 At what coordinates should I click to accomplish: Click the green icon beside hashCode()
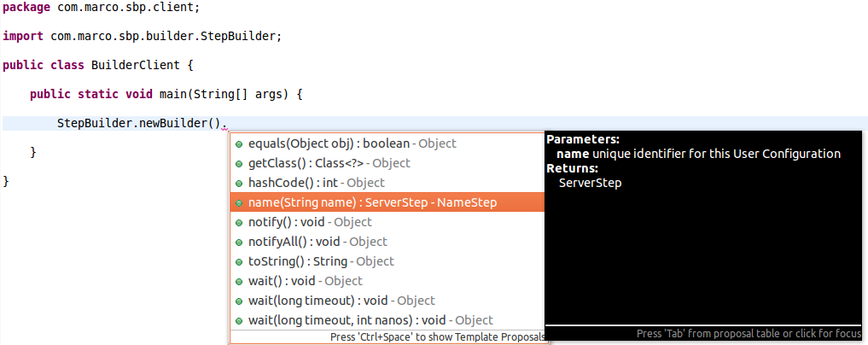(x=239, y=184)
